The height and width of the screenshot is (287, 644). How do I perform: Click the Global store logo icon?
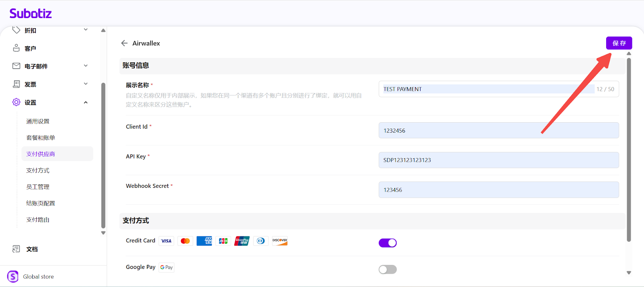[x=13, y=277]
